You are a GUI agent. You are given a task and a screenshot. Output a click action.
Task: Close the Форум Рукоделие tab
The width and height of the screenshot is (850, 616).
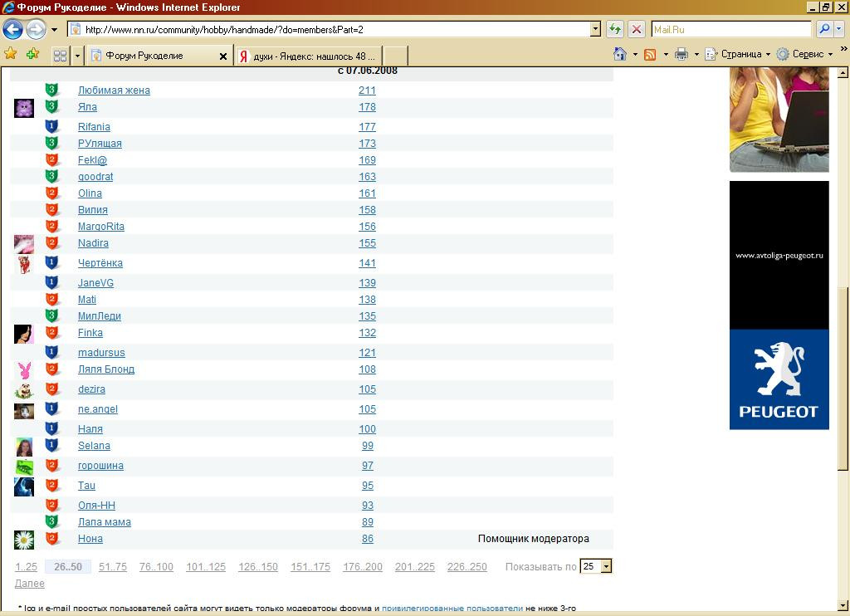tap(222, 56)
